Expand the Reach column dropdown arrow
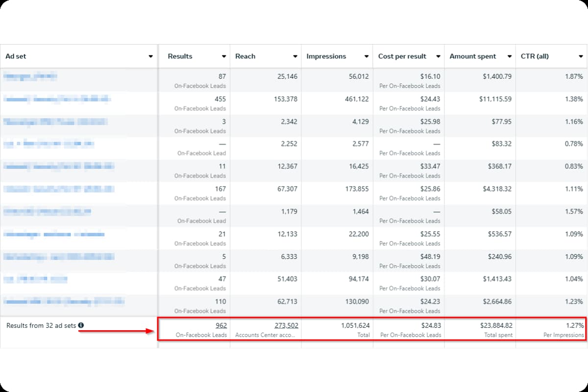 point(295,56)
